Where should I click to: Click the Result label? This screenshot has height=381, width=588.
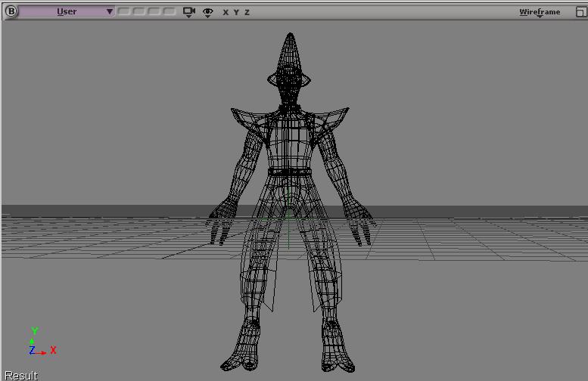click(21, 376)
